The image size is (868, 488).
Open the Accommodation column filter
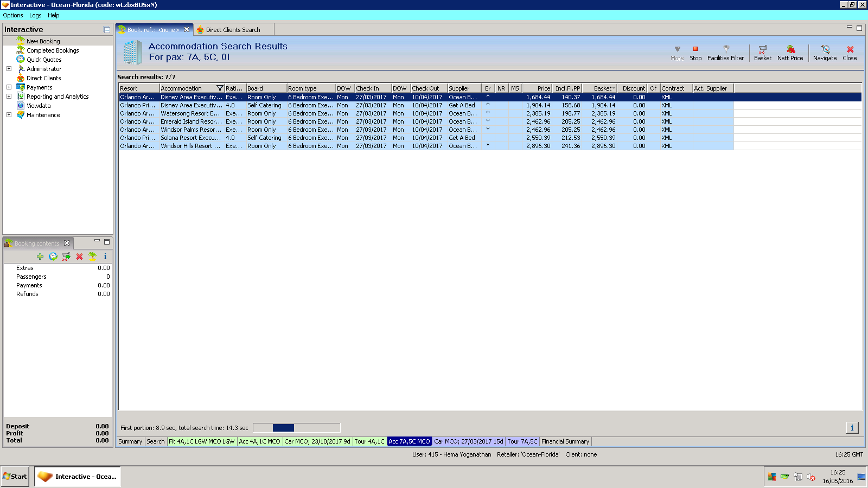pyautogui.click(x=220, y=88)
